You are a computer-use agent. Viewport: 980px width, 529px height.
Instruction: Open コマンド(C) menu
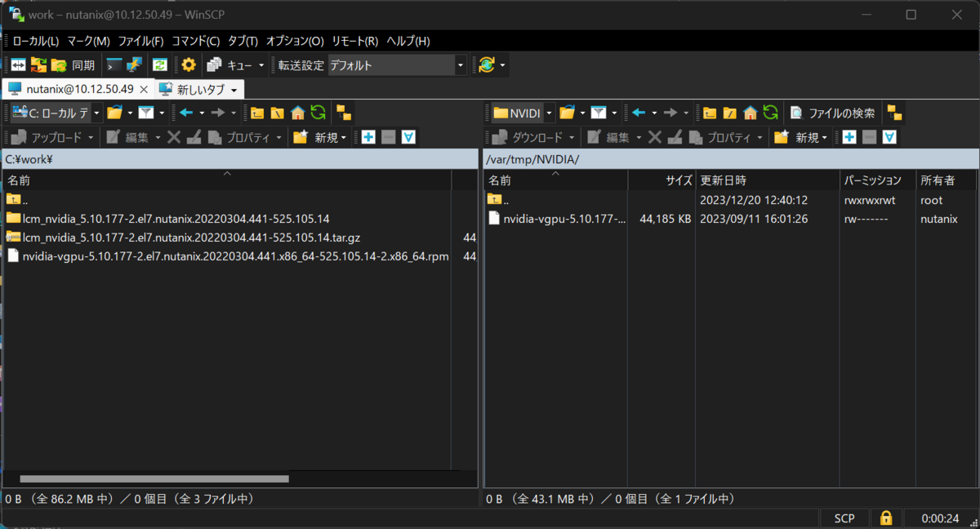coord(195,41)
